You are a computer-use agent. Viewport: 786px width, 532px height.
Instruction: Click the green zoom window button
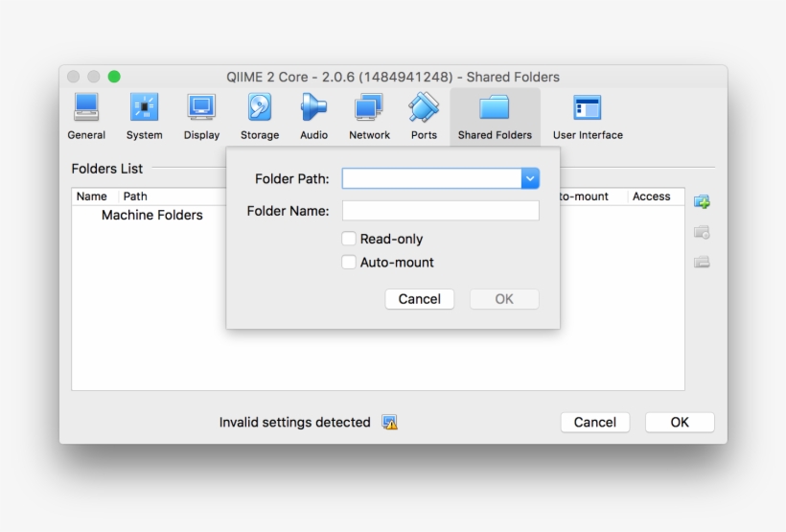[114, 77]
